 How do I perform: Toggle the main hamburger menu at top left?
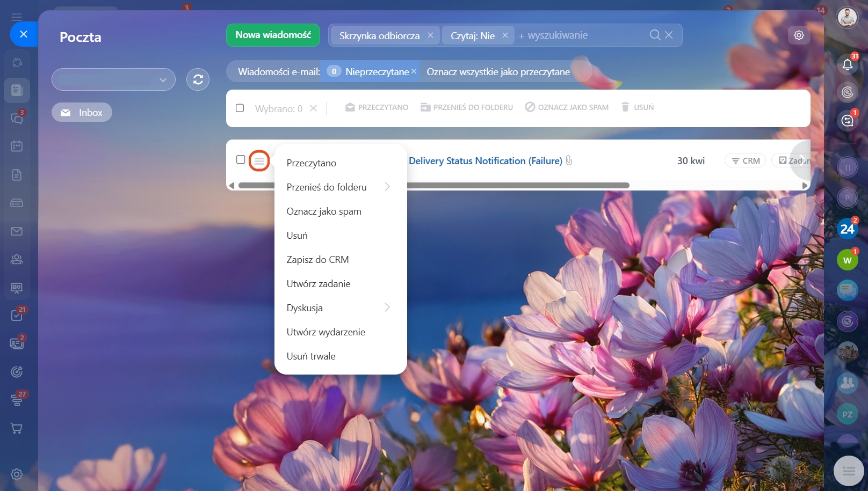17,17
